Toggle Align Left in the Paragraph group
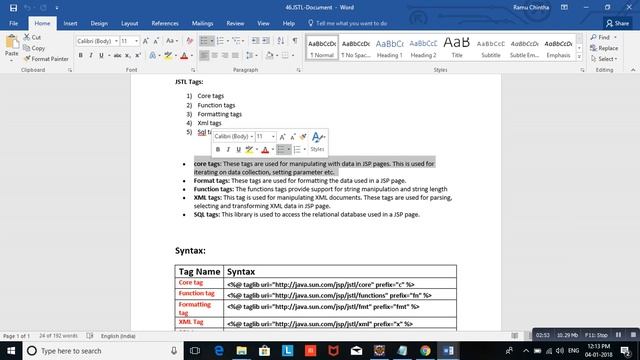 204,55
